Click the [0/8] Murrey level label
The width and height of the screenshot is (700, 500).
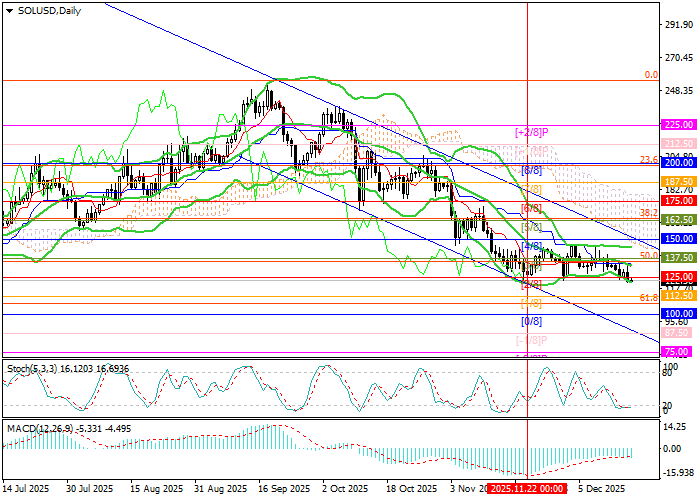coord(532,322)
